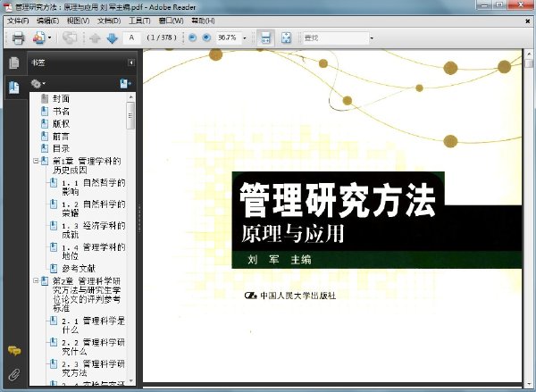Screen dimensions: 536x392
Task: Click the zoom percentage field
Action: [229, 38]
